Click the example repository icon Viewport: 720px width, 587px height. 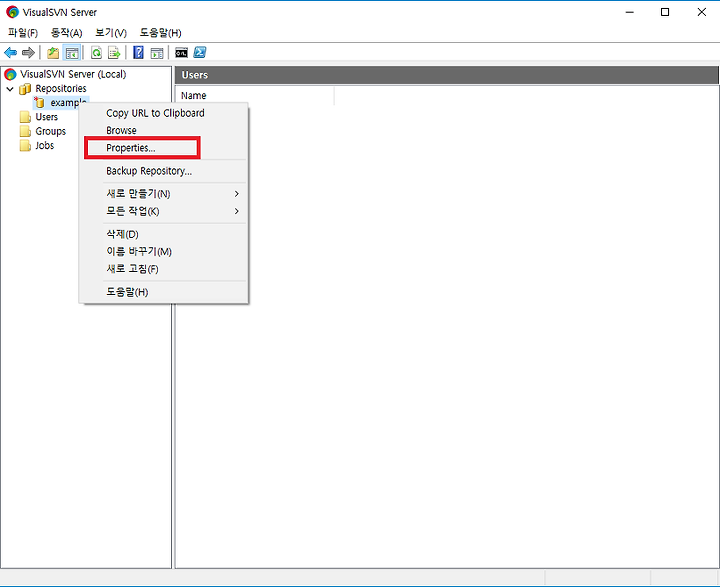coord(39,102)
